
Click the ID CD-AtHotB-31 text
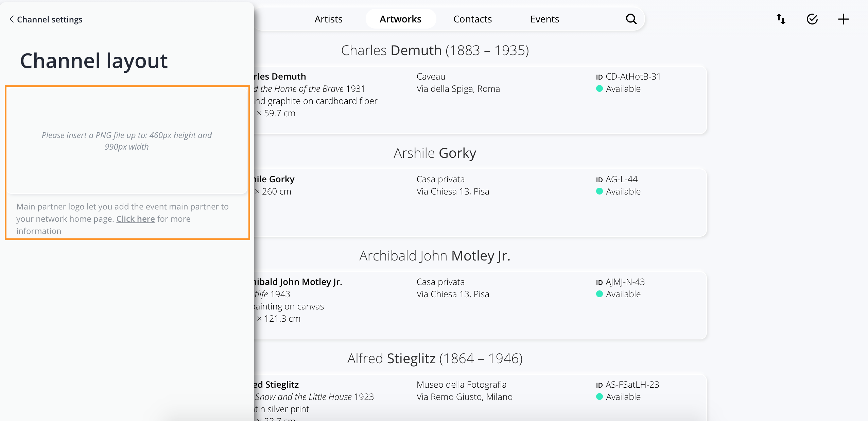[x=628, y=77]
